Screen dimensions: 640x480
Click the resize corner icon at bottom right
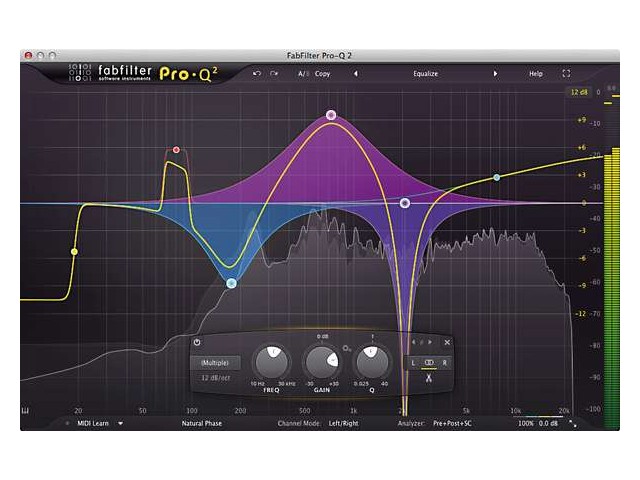tap(573, 424)
